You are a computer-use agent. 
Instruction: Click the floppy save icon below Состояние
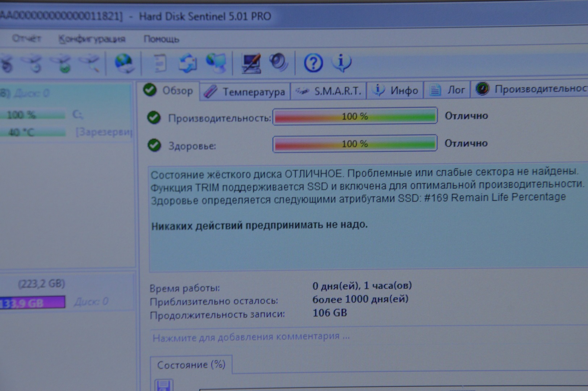tap(164, 385)
